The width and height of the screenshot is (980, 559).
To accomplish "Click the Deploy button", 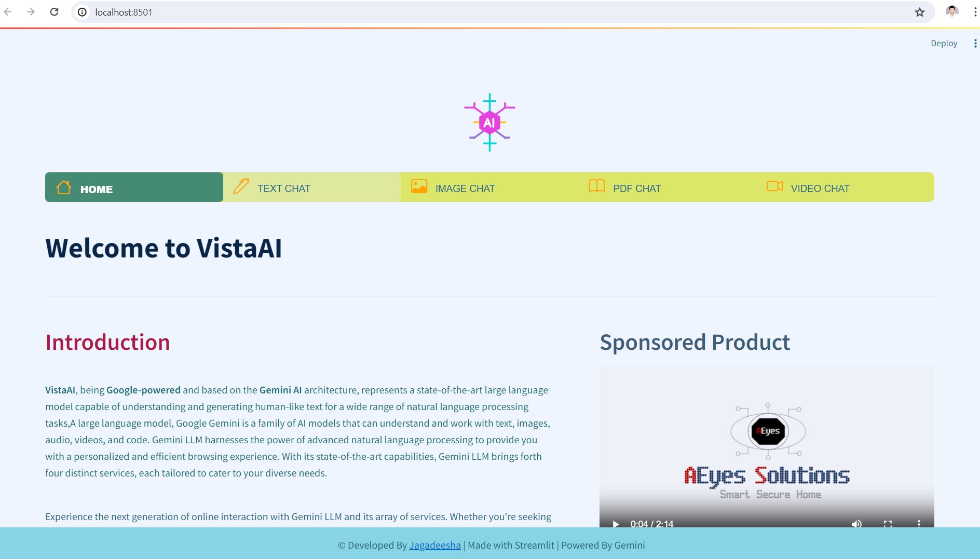I will click(x=944, y=44).
